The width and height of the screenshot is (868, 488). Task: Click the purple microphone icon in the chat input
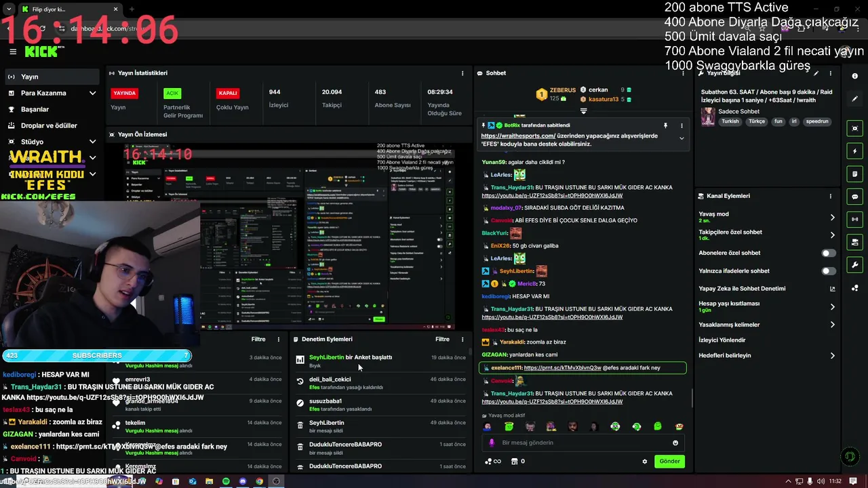tap(492, 443)
